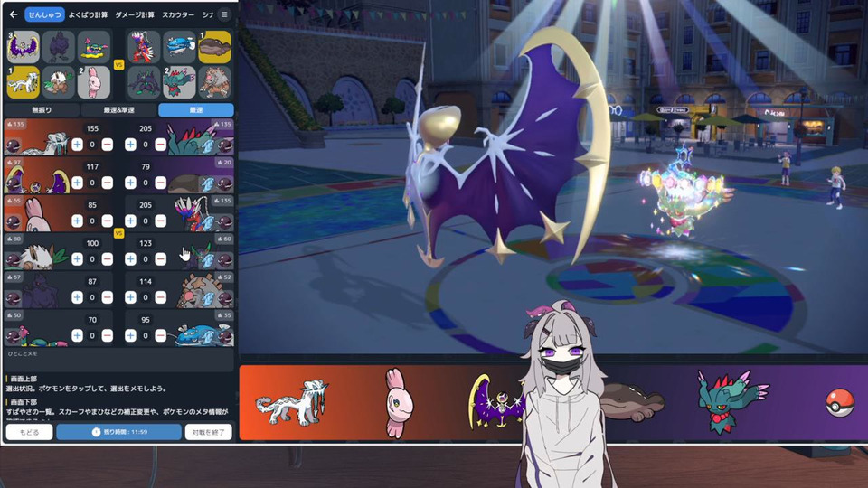Open the よくばり計算 tab

tap(88, 14)
